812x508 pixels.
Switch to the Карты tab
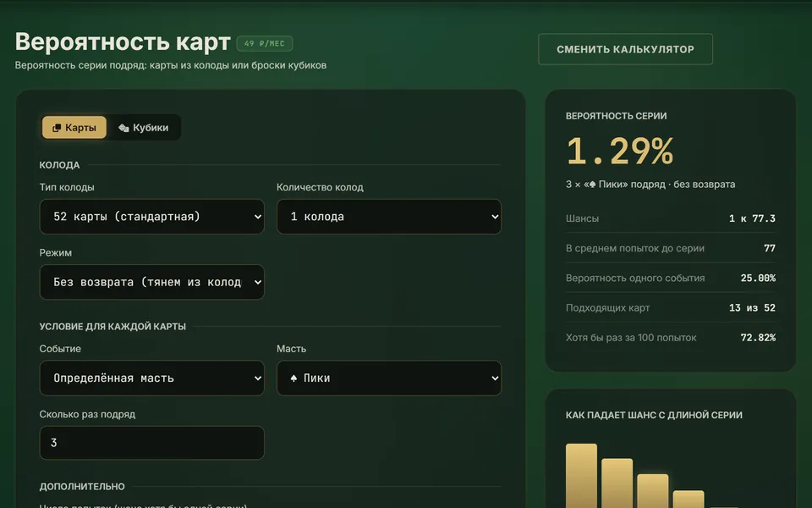(x=74, y=128)
